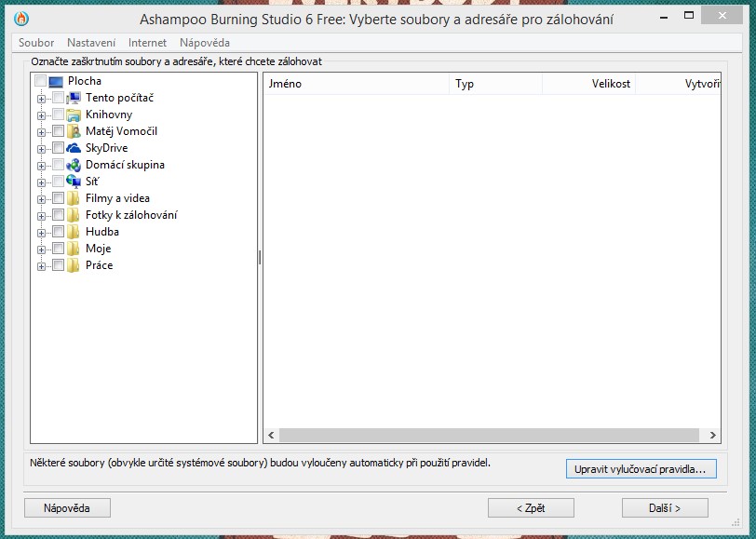Proceed with the Další button
The width and height of the screenshot is (756, 539).
point(665,507)
